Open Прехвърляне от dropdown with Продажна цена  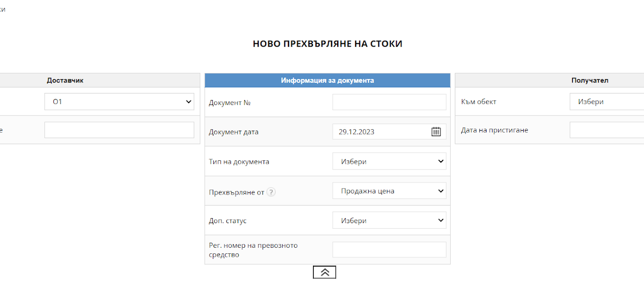pyautogui.click(x=389, y=191)
